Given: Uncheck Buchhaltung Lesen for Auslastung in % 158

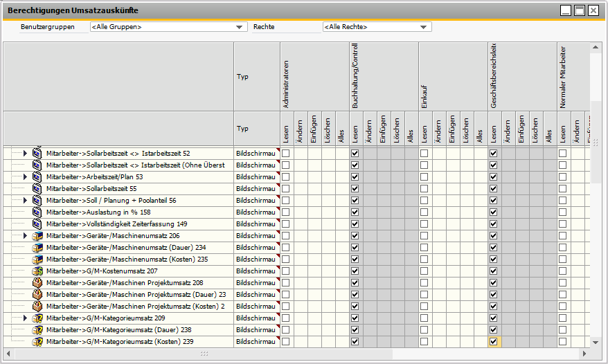Looking at the screenshot, I should [x=355, y=212].
